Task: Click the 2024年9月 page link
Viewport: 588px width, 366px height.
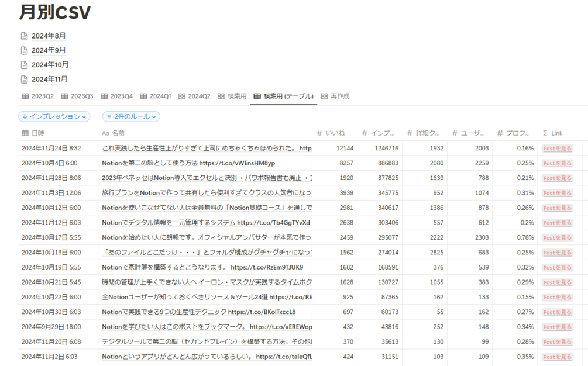Action: click(x=49, y=50)
